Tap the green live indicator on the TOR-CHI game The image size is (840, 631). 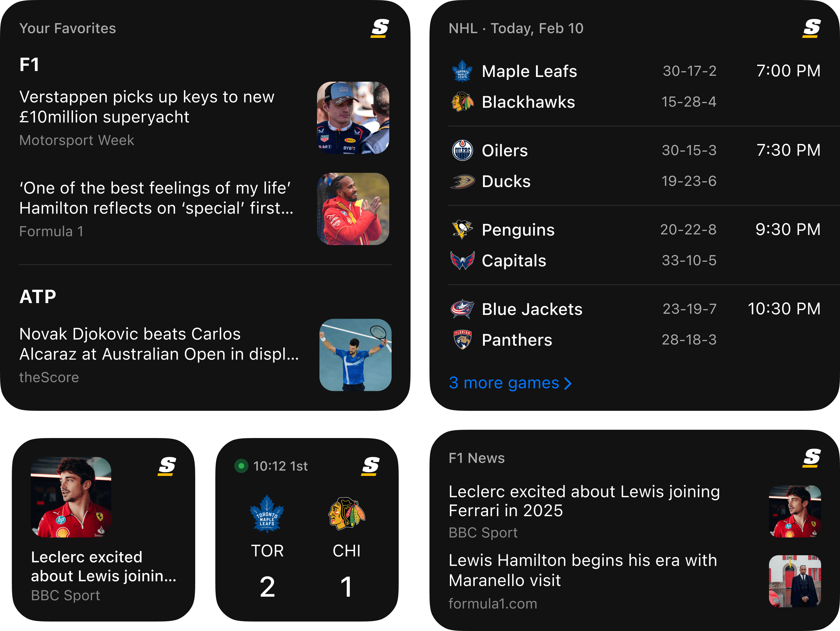[242, 466]
